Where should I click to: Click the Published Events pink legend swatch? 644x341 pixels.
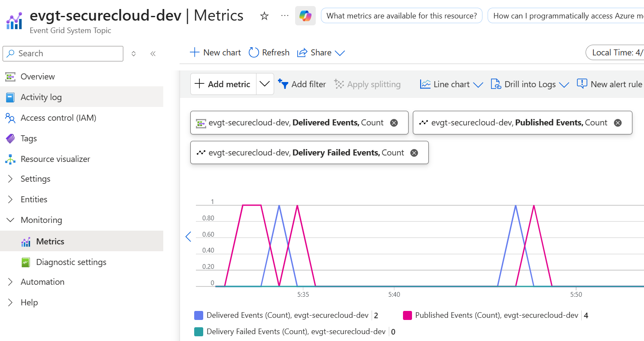pos(407,315)
